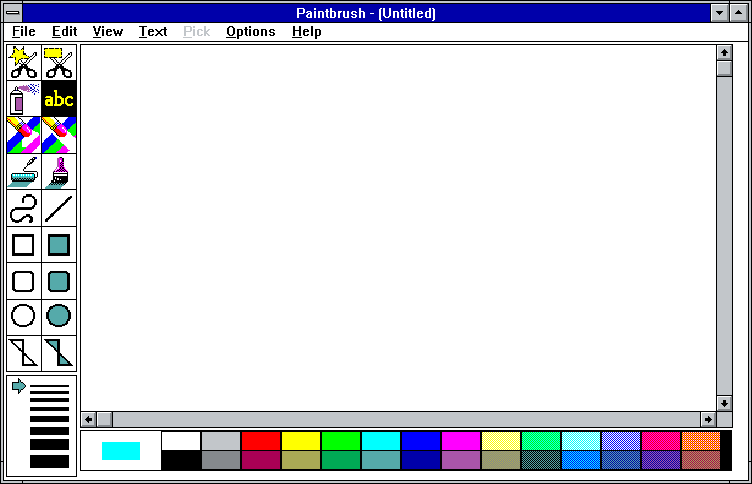This screenshot has height=484, width=752.
Task: Choose the thinnest line width
Action: pos(49,386)
